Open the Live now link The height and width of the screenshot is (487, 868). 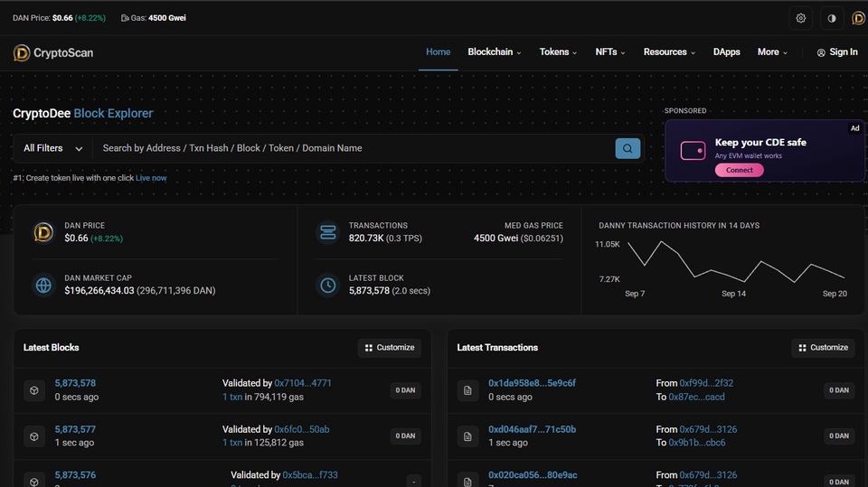(151, 178)
